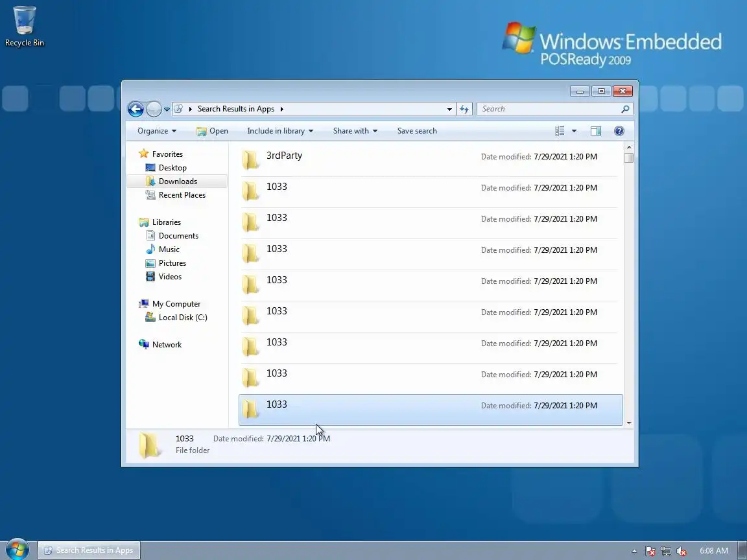Click the Favorites star icon

pyautogui.click(x=143, y=154)
